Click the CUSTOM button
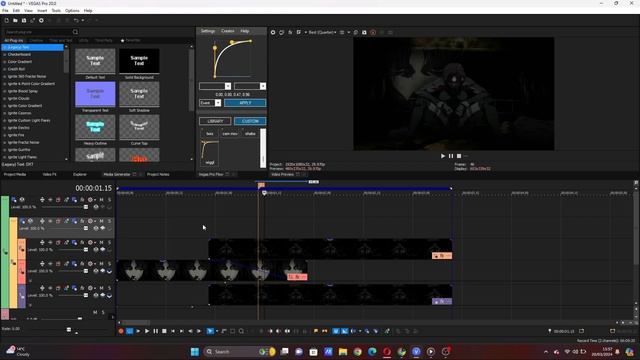 coord(250,121)
